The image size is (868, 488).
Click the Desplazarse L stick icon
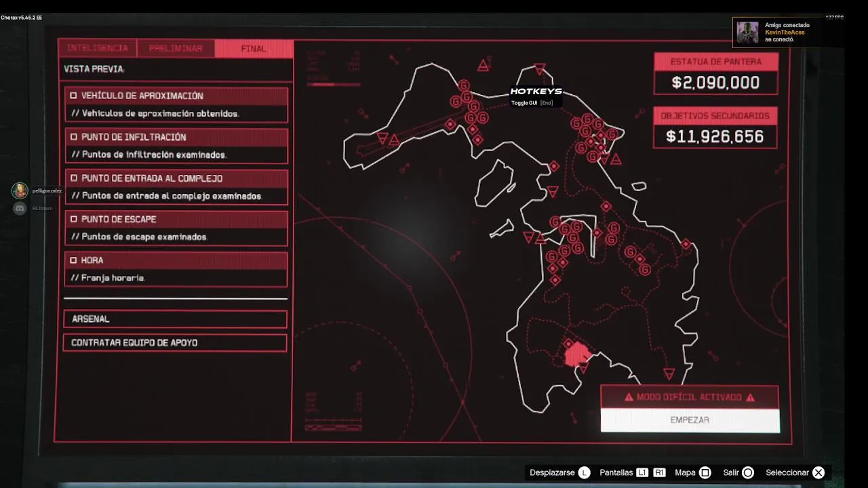tap(585, 472)
